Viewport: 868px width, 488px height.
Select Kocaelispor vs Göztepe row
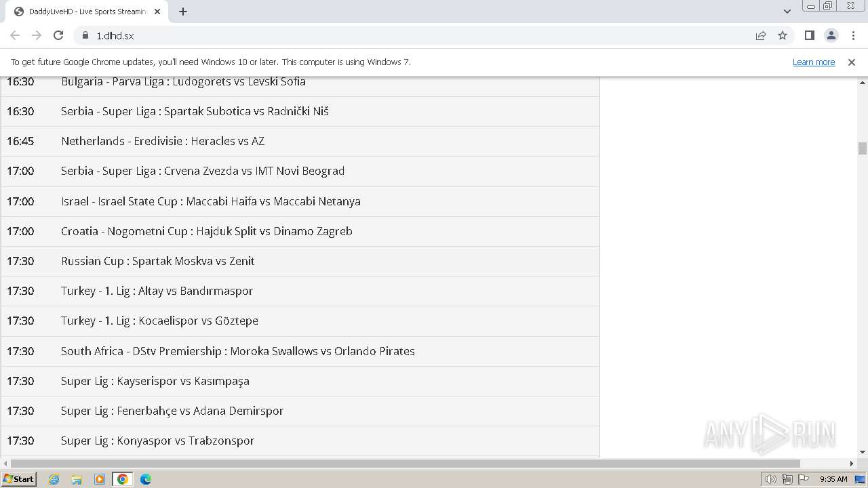[300, 321]
